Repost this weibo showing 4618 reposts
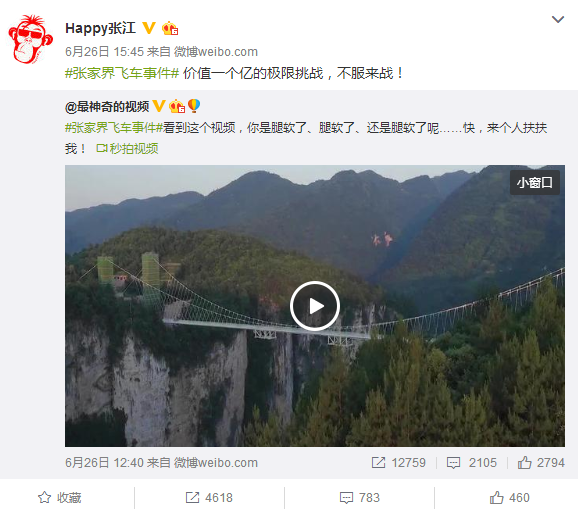Image resolution: width=578 pixels, height=513 pixels. coord(209,498)
